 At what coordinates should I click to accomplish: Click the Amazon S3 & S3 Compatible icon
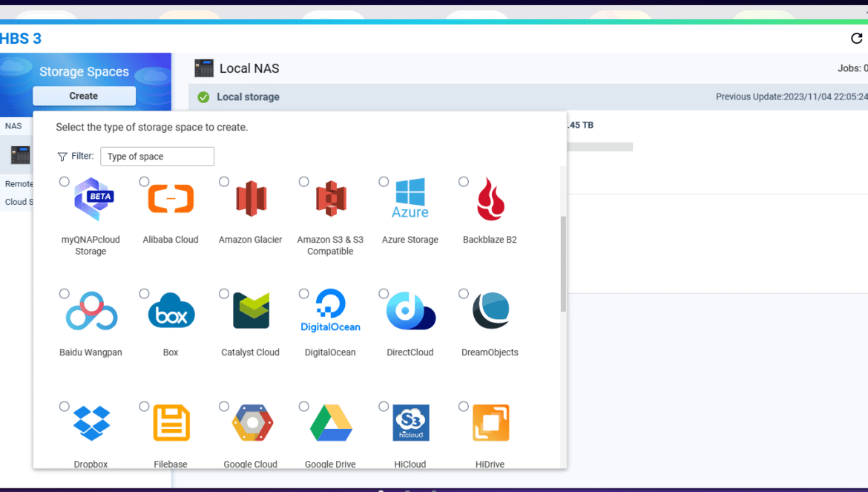(x=331, y=198)
